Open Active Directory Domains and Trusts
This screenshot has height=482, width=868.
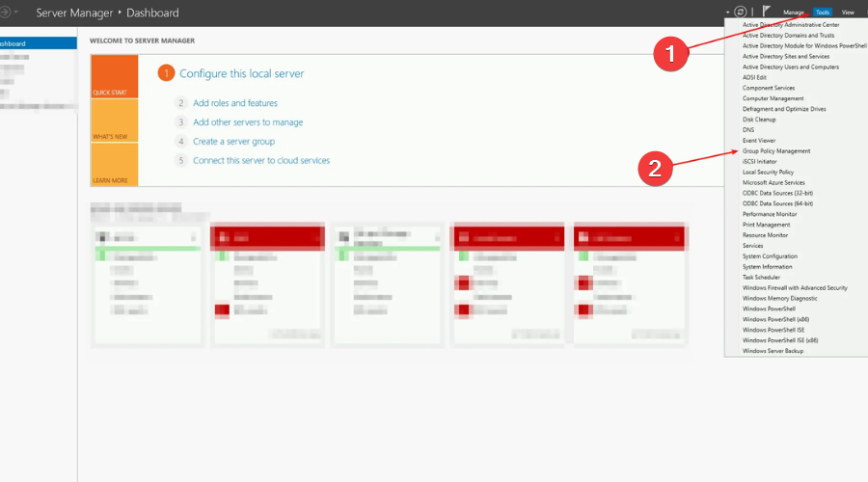788,36
